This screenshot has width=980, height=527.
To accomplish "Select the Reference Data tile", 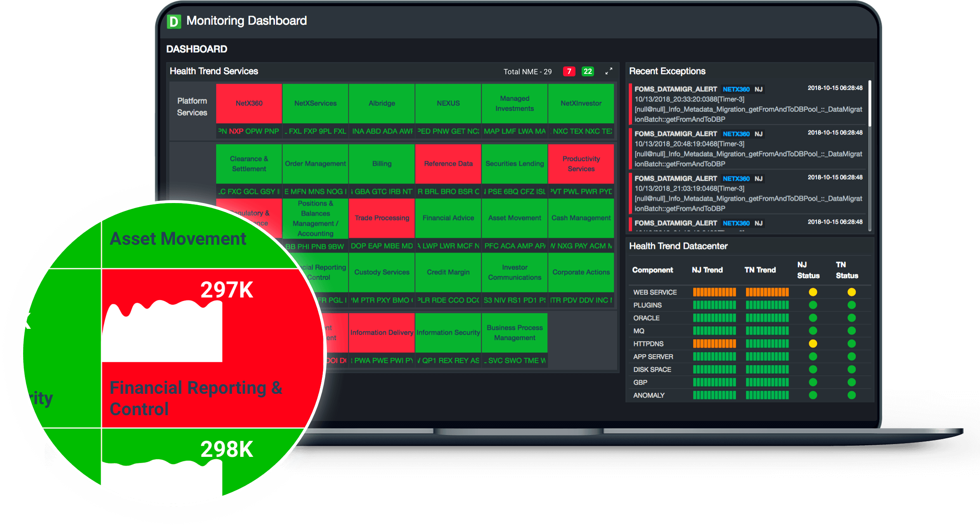I will [x=448, y=163].
